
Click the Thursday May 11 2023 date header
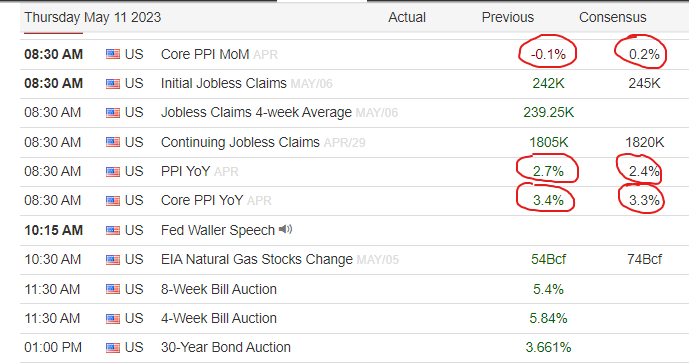coord(93,18)
